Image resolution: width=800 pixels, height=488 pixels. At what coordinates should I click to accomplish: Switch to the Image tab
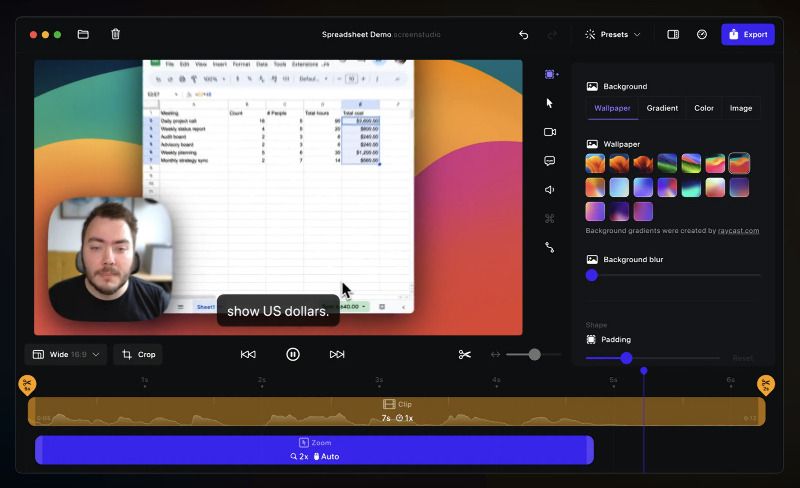point(741,108)
